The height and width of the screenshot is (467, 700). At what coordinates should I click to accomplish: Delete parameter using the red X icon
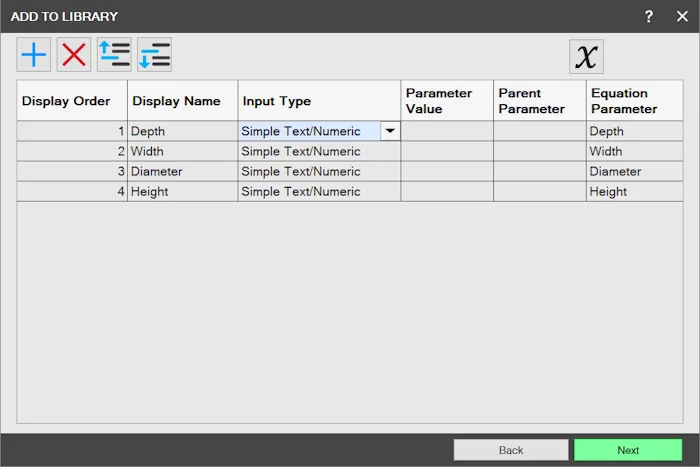pos(74,55)
